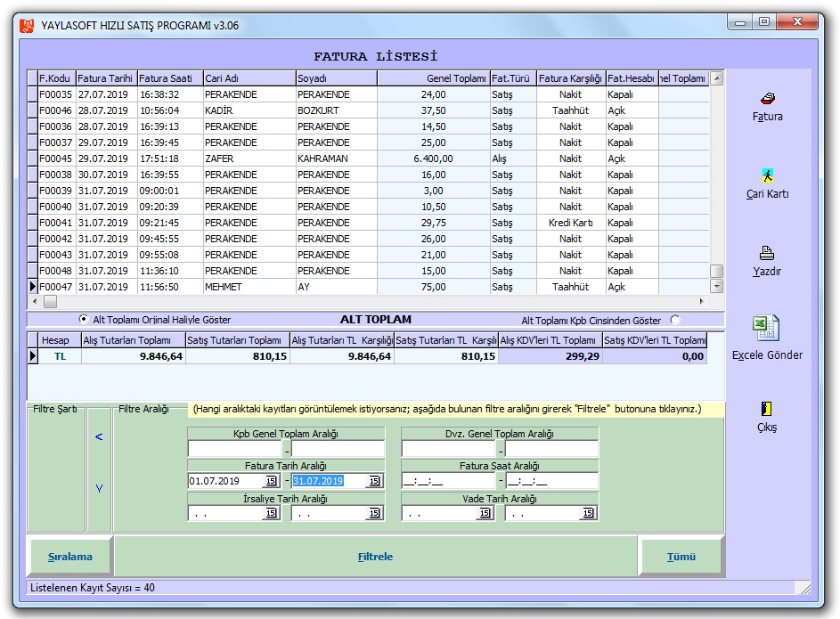Screen dimensions: 840x619
Task: Click the Fat.Hesabı column header
Action: [632, 78]
